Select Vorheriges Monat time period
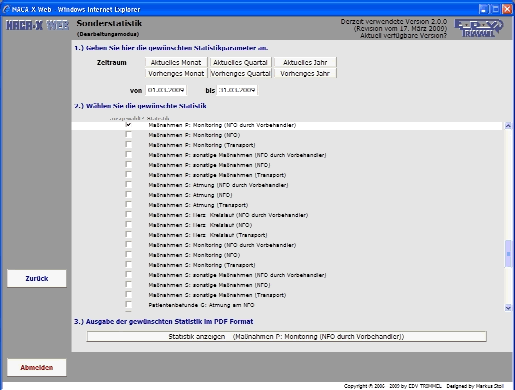Screen dimensions: 515x390 click(176, 73)
